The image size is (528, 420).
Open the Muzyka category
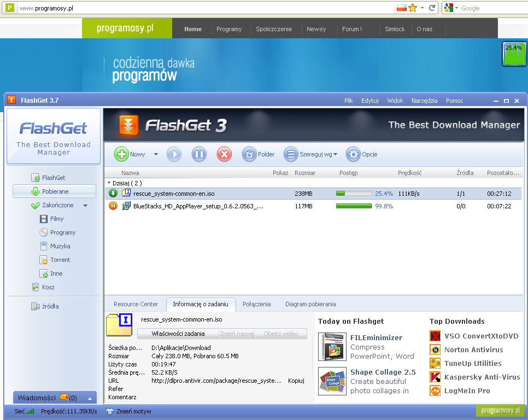coord(55,246)
